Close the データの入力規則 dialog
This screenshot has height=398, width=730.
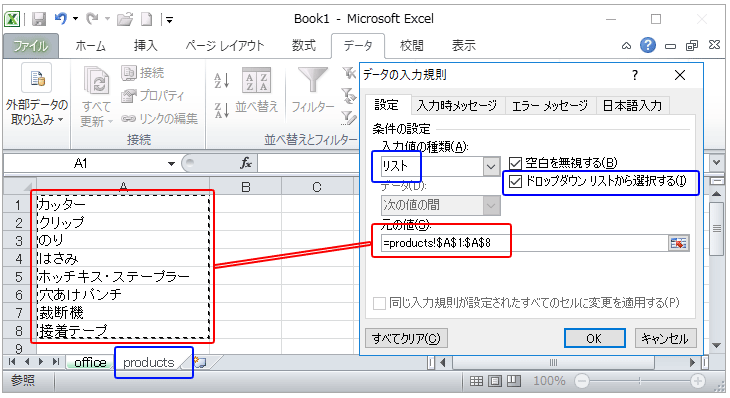(x=680, y=75)
